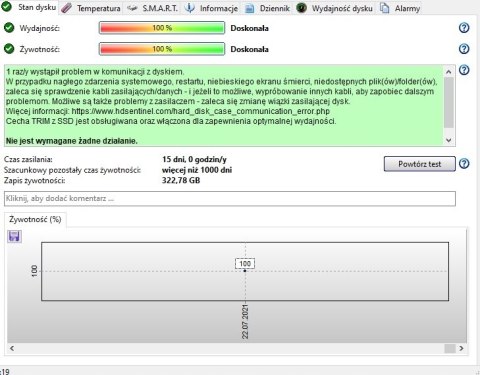Click the Doskonała label beside Żywotność
Viewport: 480px width, 375px height.
[x=249, y=49]
